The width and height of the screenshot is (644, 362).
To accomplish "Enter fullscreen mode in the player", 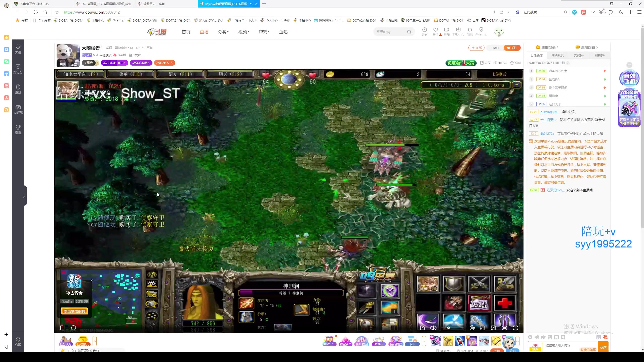I will [515, 328].
